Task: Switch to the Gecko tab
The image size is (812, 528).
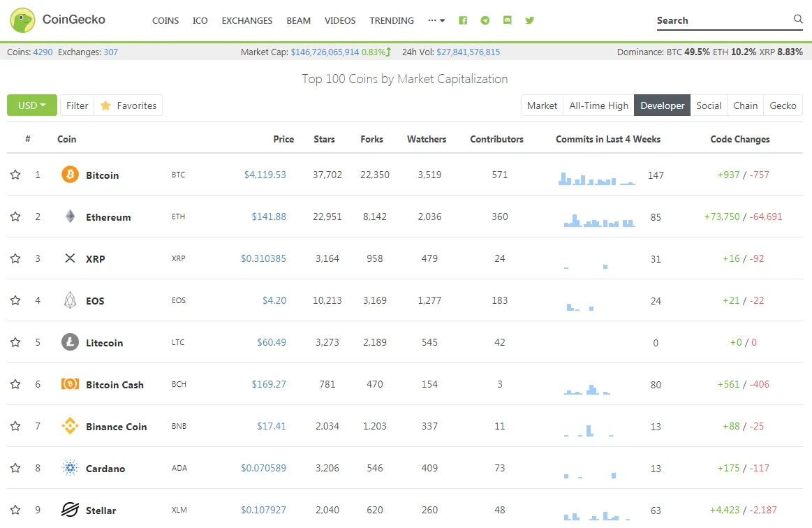Action: (783, 105)
